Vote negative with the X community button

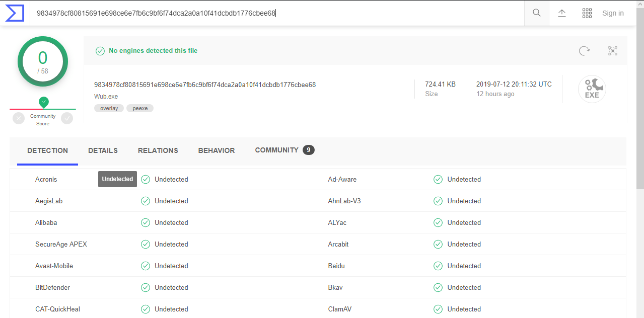19,118
